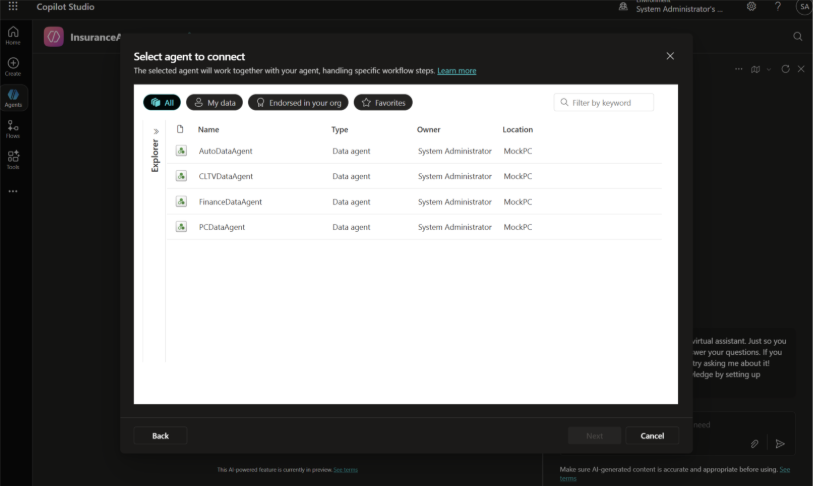
Task: Refresh the test chat conversation
Action: (x=786, y=69)
